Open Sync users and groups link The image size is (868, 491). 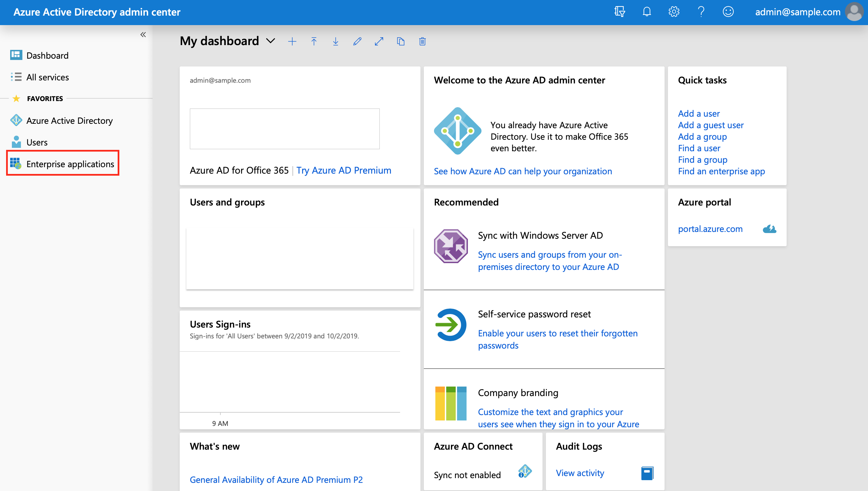point(550,261)
